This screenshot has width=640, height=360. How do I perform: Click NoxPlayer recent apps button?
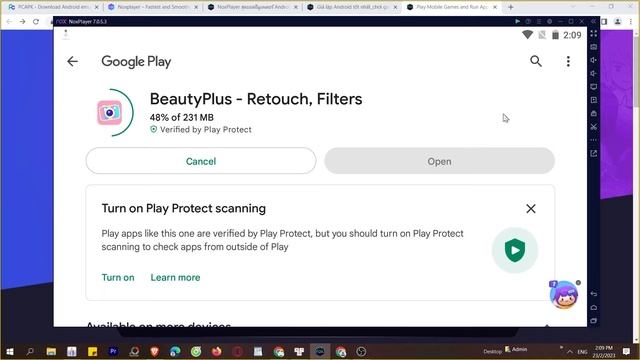(x=594, y=321)
